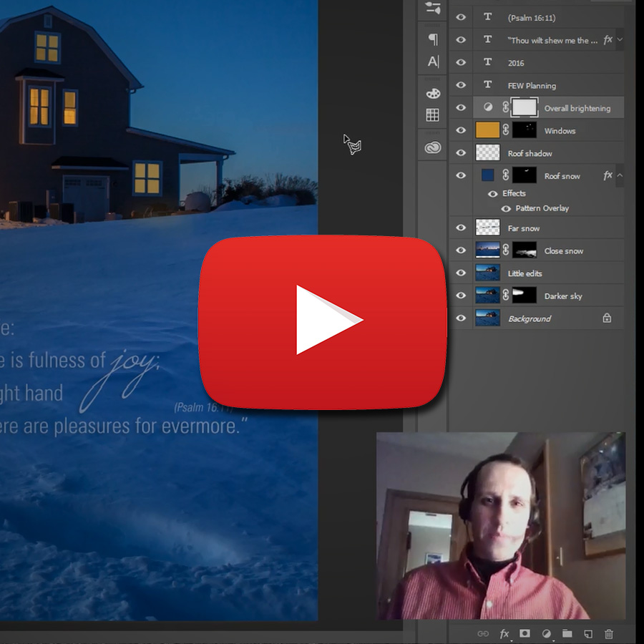Open the Character panel icon
The height and width of the screenshot is (644, 644).
click(x=433, y=62)
